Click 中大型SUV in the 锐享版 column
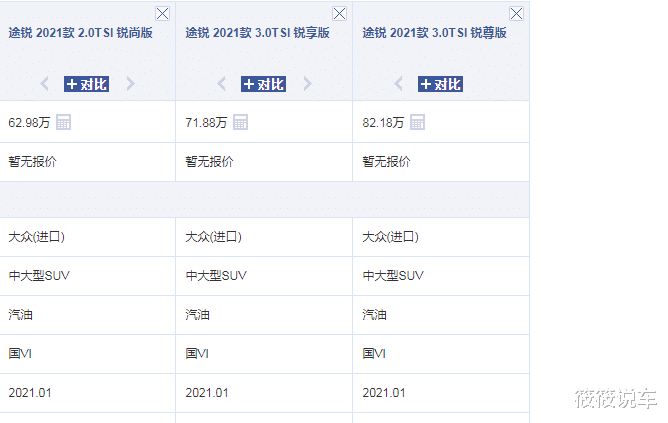This screenshot has height=423, width=668. (x=216, y=276)
